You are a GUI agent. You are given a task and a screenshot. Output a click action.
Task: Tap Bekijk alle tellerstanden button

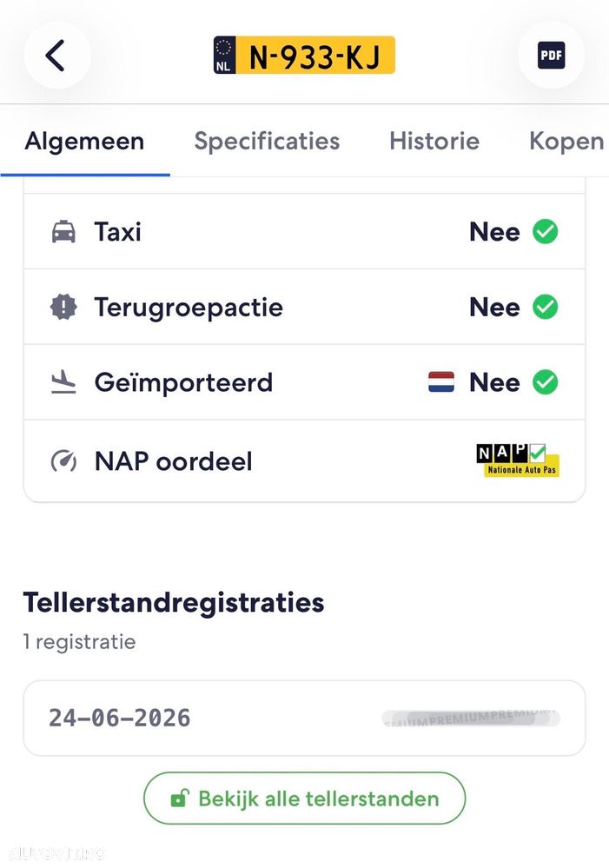coord(304,798)
